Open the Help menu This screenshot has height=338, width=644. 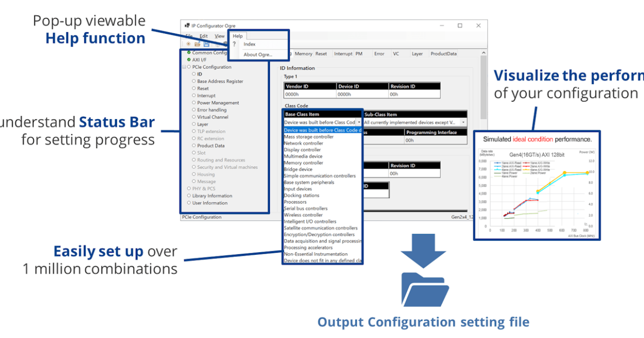(x=237, y=36)
